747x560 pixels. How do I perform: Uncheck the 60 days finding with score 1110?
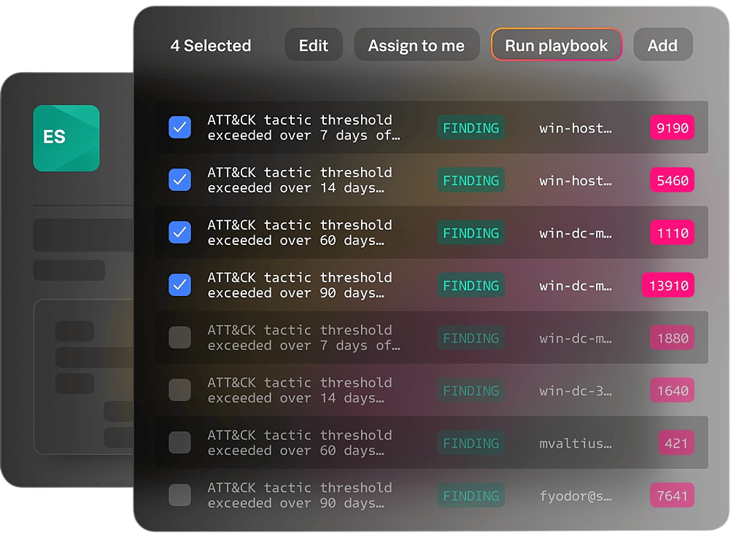(179, 233)
